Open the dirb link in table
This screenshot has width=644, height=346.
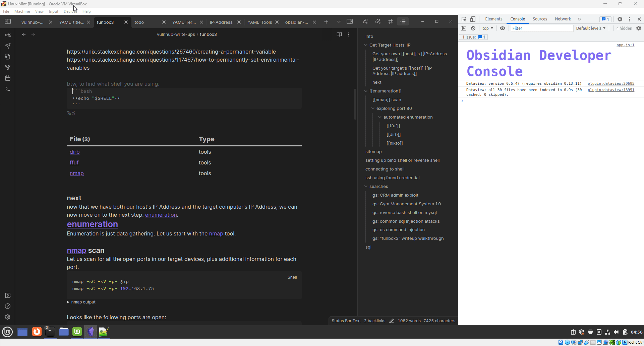(75, 152)
